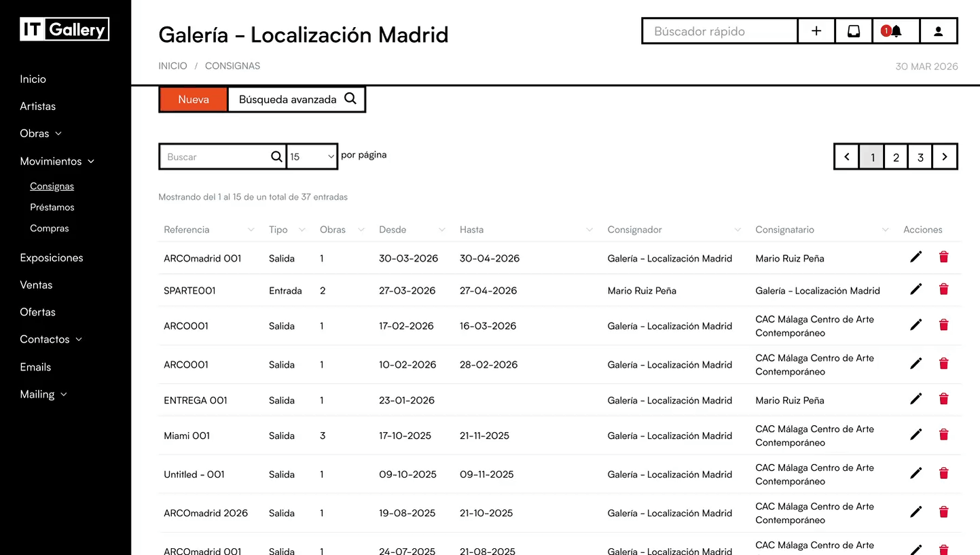Collapse the Movimientos sidebar menu

(91, 162)
